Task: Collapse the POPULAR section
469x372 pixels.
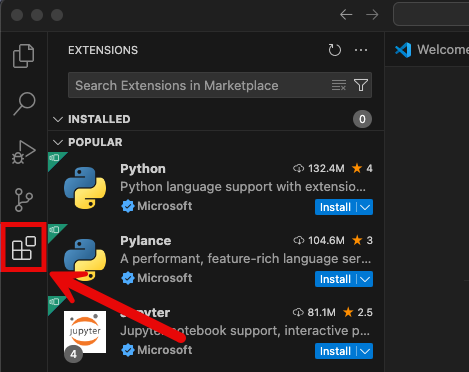Action: click(58, 143)
